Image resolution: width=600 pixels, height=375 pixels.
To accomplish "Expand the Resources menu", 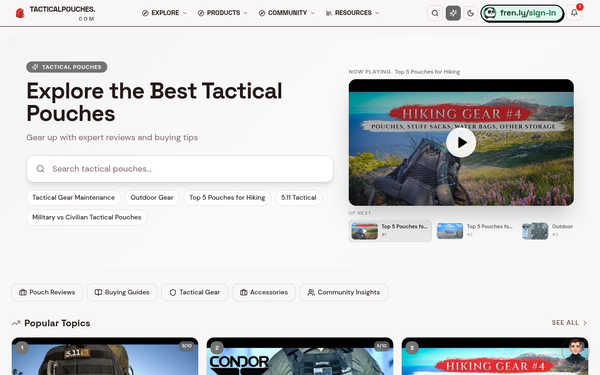I will coord(352,13).
